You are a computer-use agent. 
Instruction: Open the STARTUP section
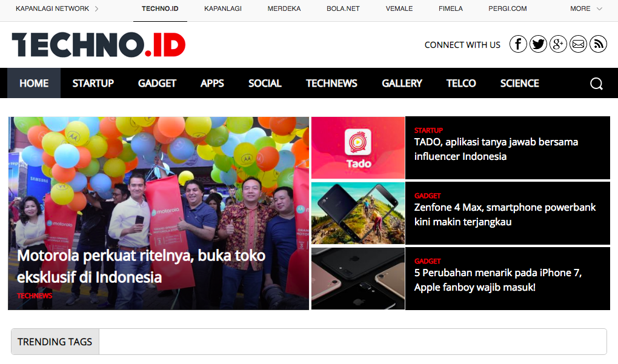(x=93, y=83)
